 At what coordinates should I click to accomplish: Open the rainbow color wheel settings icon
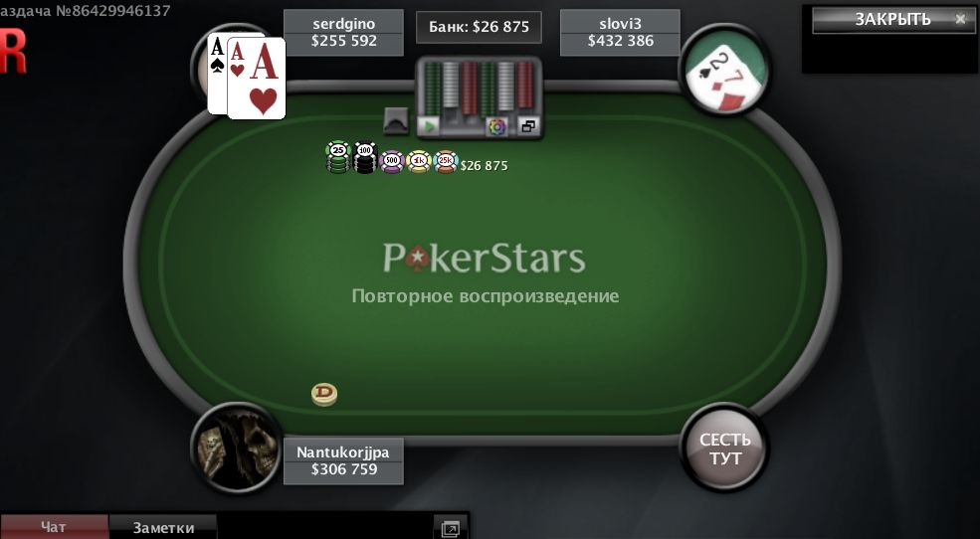(x=496, y=126)
